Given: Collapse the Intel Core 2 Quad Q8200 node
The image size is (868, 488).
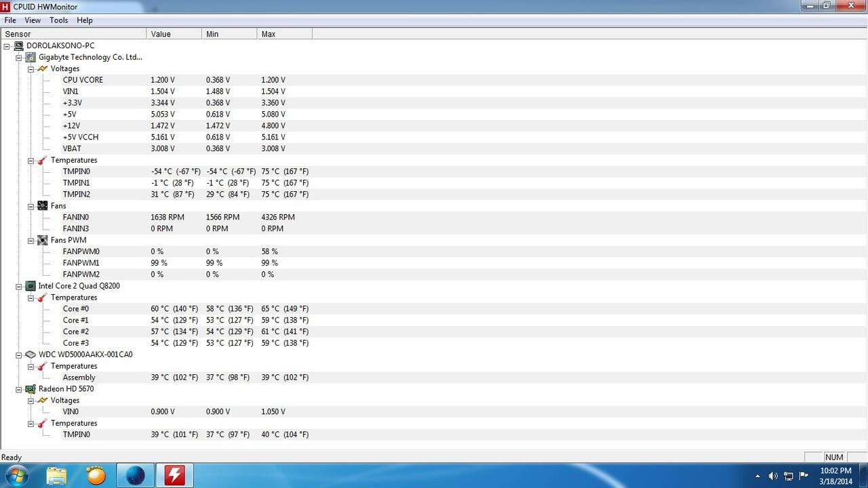Looking at the screenshot, I should click(x=19, y=286).
